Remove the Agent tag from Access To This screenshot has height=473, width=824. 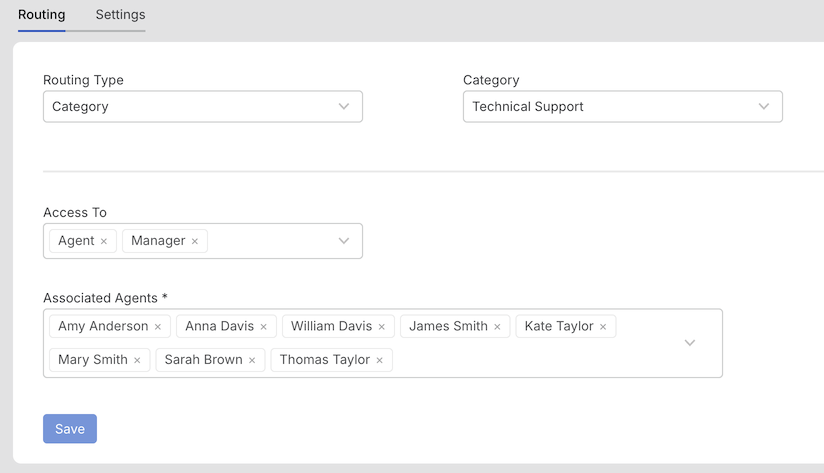(104, 241)
